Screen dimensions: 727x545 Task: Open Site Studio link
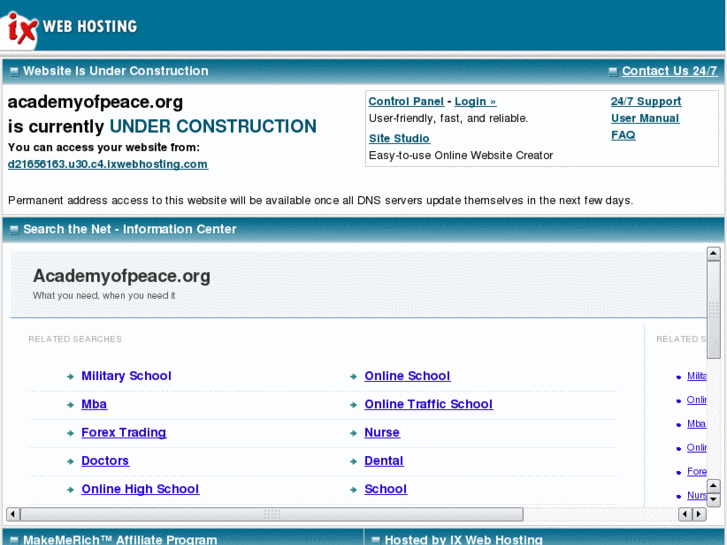(x=399, y=138)
